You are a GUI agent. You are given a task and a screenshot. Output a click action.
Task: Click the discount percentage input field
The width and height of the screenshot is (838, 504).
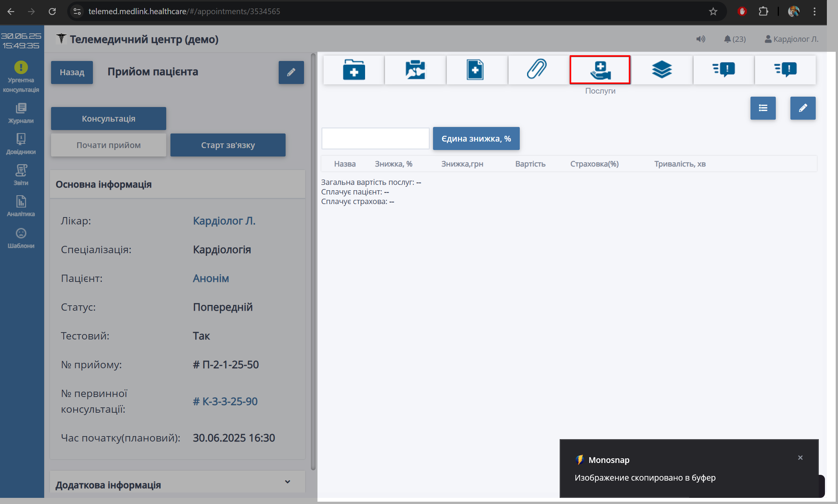coord(375,138)
